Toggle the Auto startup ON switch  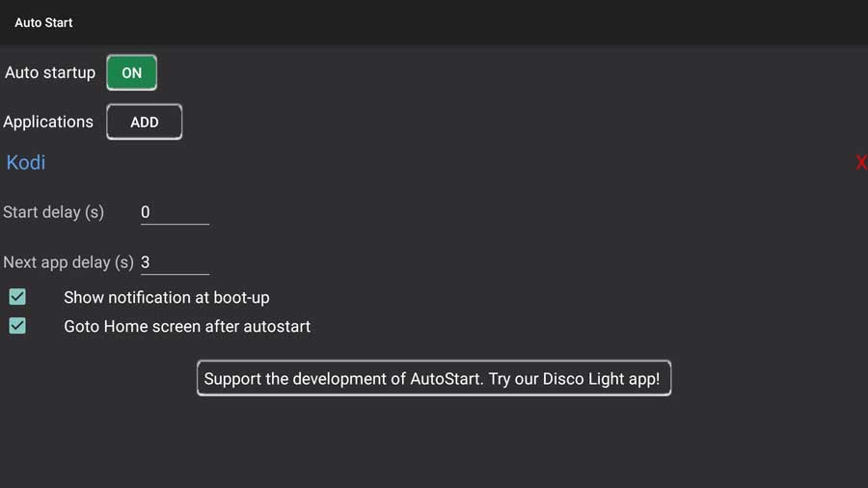tap(132, 72)
